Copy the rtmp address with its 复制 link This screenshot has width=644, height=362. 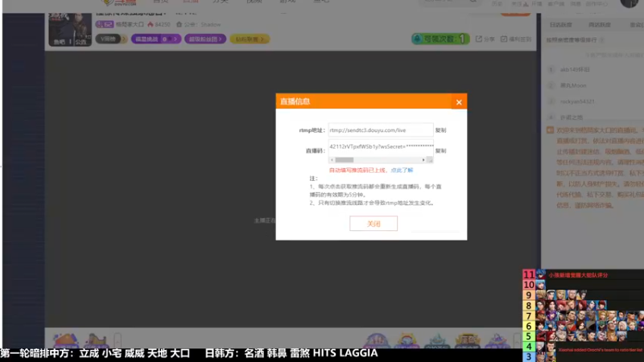pyautogui.click(x=440, y=130)
